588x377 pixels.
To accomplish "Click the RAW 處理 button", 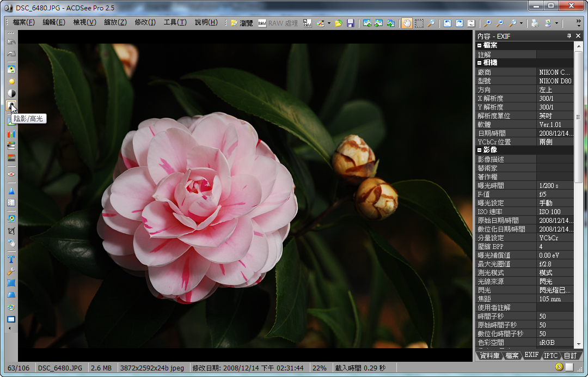I will 278,23.
